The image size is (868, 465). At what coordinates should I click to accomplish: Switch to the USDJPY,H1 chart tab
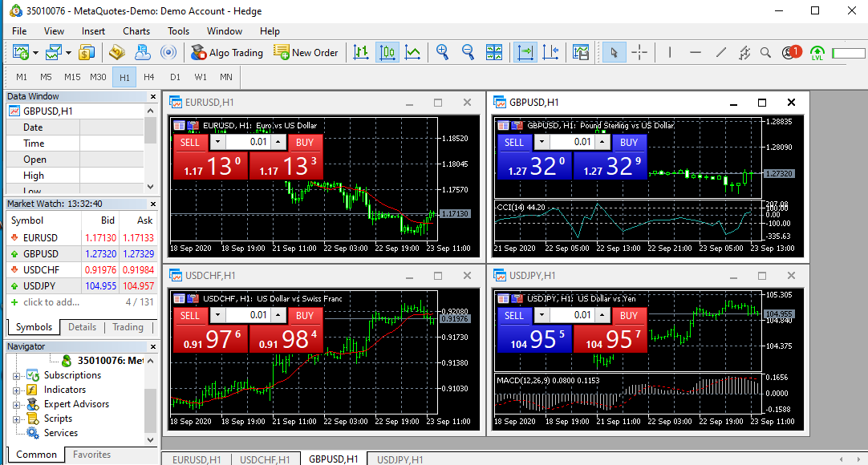400,459
